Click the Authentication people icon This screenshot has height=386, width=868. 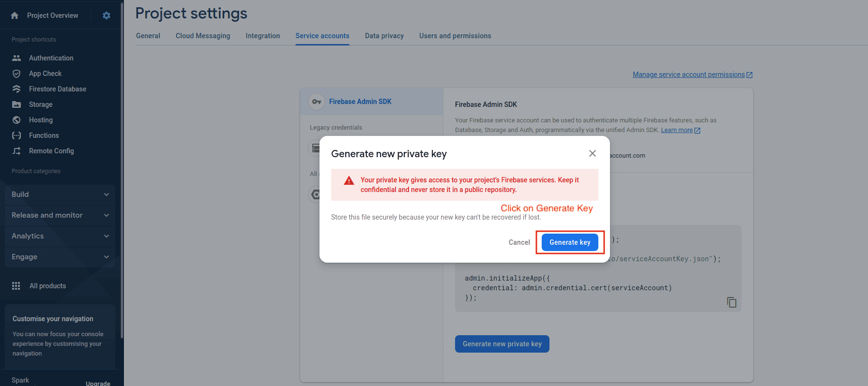16,58
